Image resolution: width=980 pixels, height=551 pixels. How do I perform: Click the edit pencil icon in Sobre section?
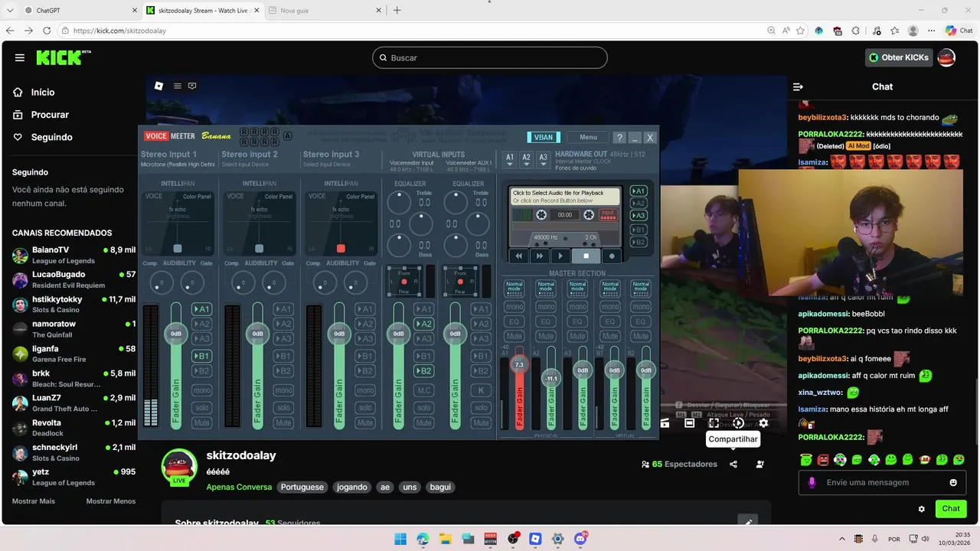[748, 522]
